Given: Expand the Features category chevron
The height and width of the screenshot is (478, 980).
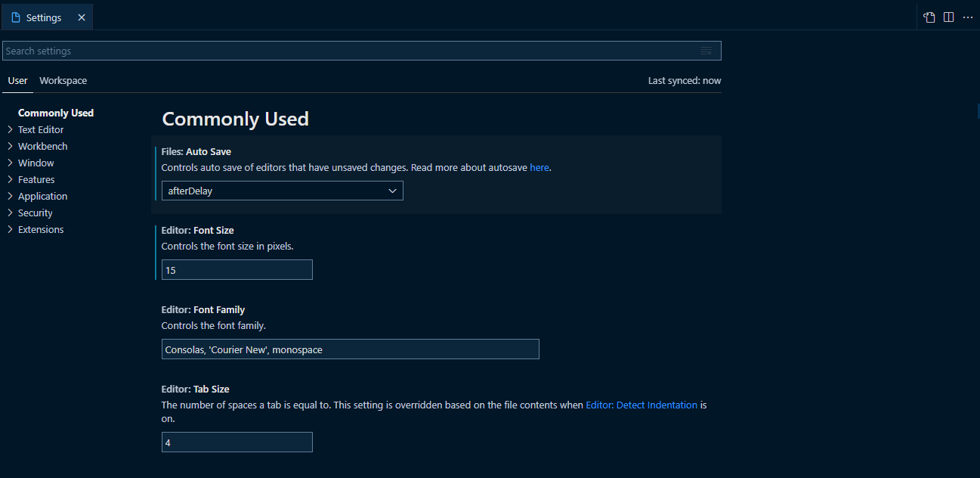Looking at the screenshot, I should pos(10,179).
